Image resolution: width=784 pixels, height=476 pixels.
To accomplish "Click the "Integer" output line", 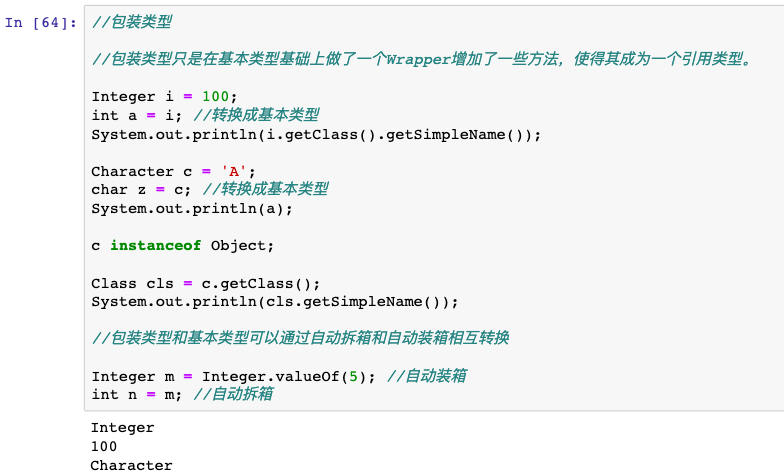I will pyautogui.click(x=122, y=428).
